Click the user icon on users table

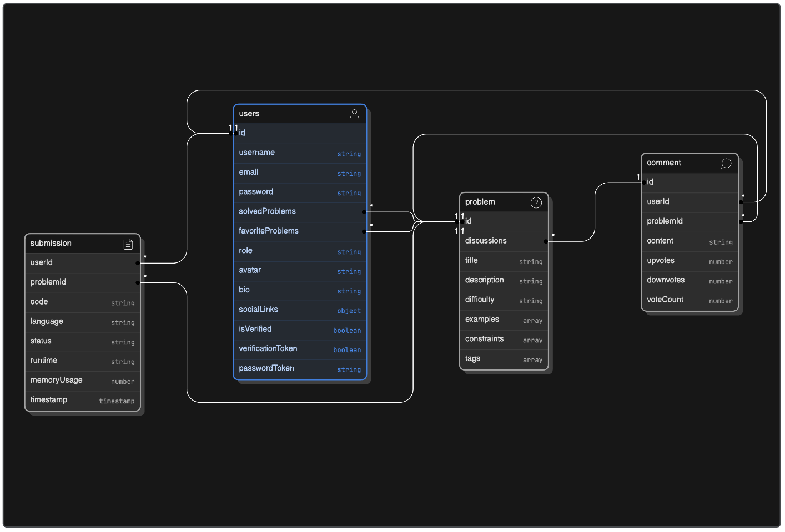click(354, 114)
